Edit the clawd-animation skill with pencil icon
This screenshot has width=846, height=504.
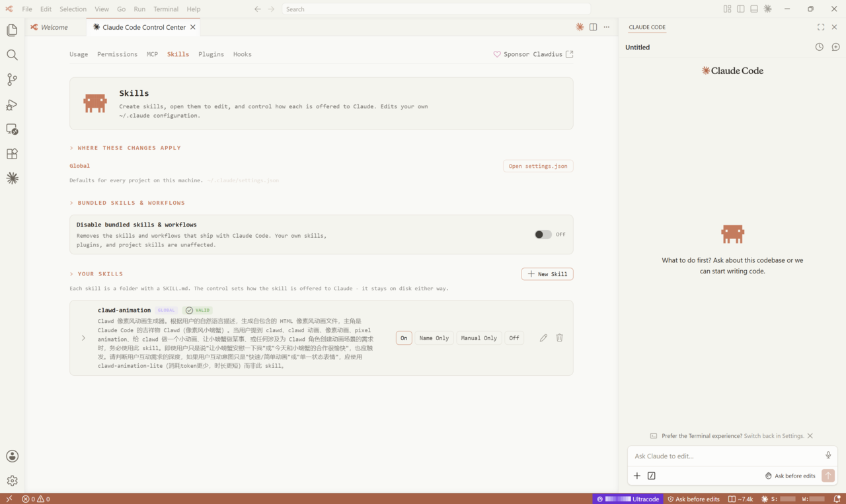click(x=543, y=338)
